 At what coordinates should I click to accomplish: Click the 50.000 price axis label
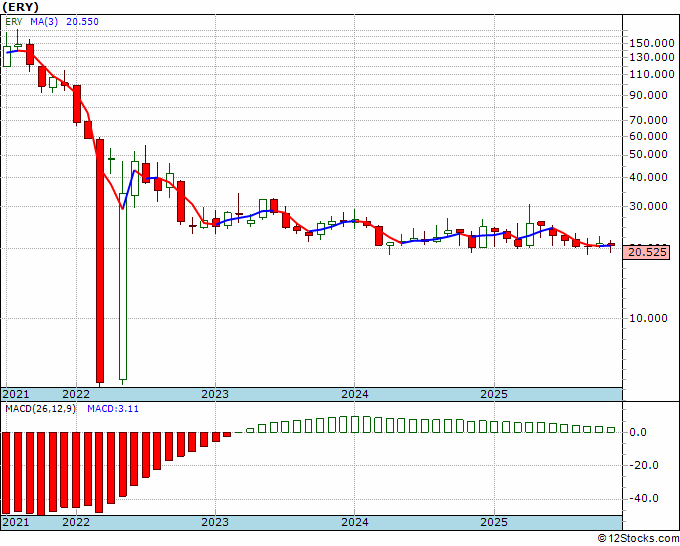pos(648,155)
